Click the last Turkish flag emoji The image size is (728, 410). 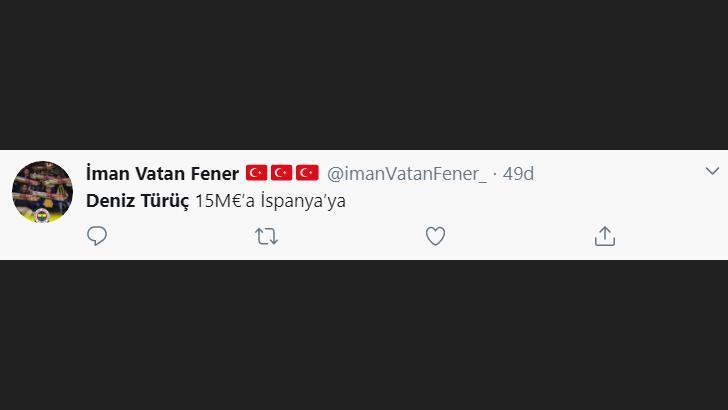(x=307, y=173)
